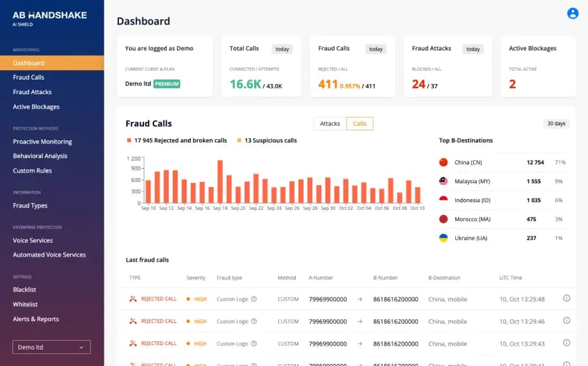Click B-Number 8618616200000 in 13:29:46 row
This screenshot has height=366, width=588.
396,321
